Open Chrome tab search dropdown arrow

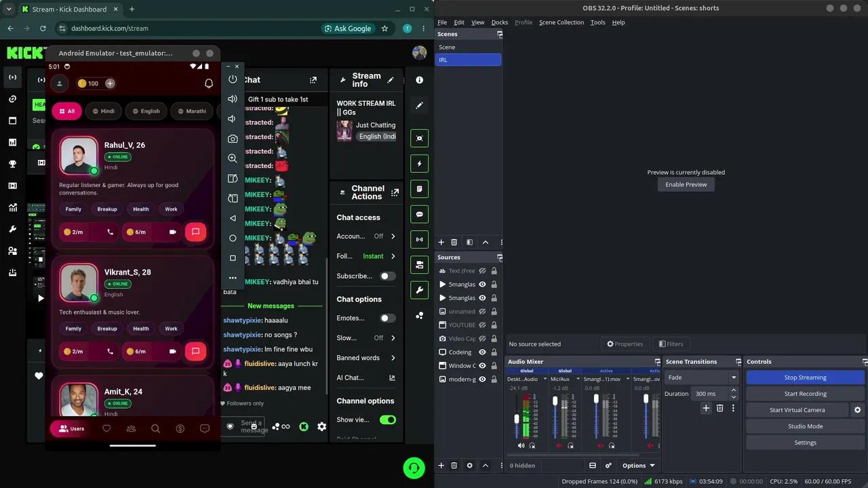click(x=9, y=9)
